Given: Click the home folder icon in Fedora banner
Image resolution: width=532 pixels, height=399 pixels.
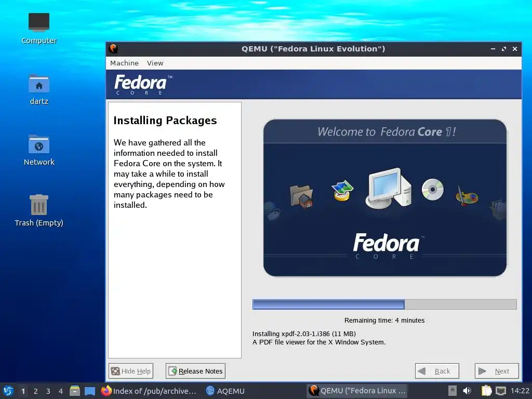Looking at the screenshot, I should pos(301,196).
